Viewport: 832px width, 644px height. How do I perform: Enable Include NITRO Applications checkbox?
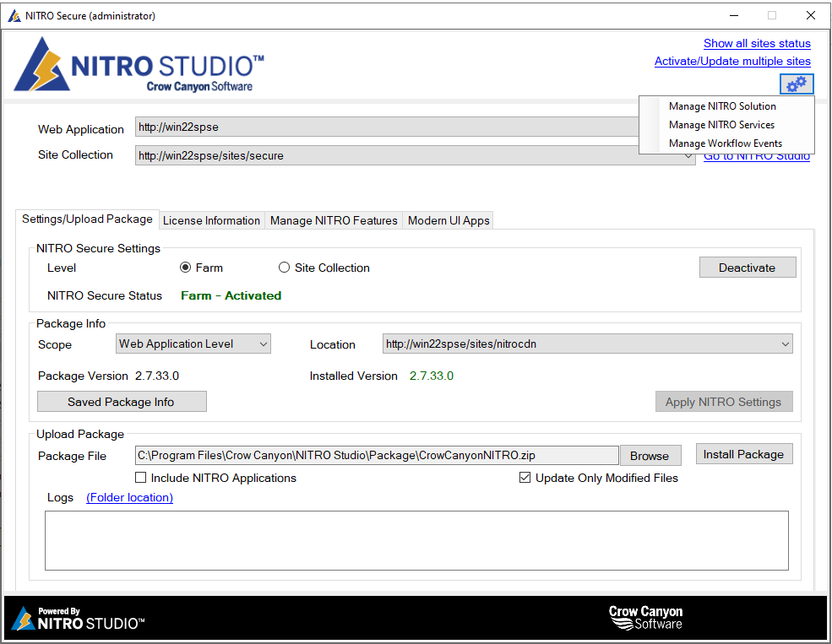[x=140, y=478]
